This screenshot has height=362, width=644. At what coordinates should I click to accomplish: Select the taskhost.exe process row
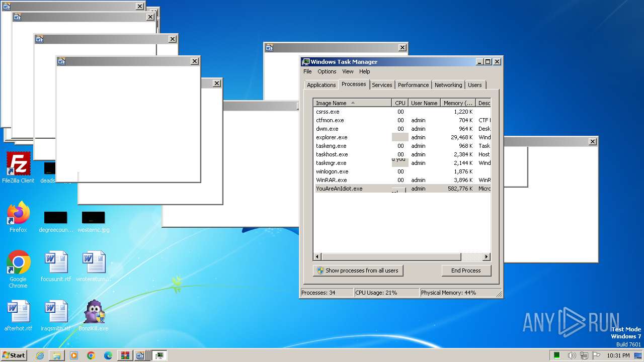pos(402,154)
